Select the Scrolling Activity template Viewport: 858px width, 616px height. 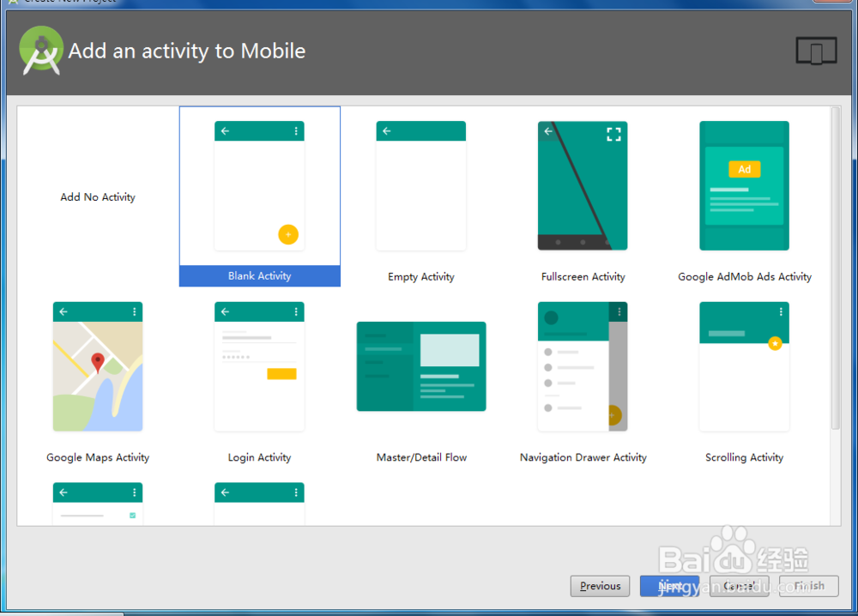[x=744, y=366]
